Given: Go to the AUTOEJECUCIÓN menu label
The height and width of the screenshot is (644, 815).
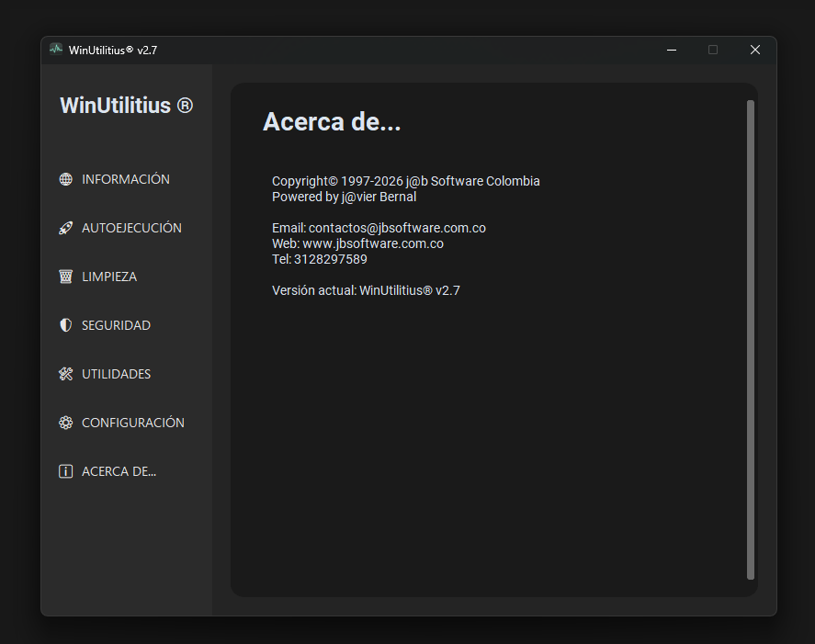Looking at the screenshot, I should click(131, 228).
